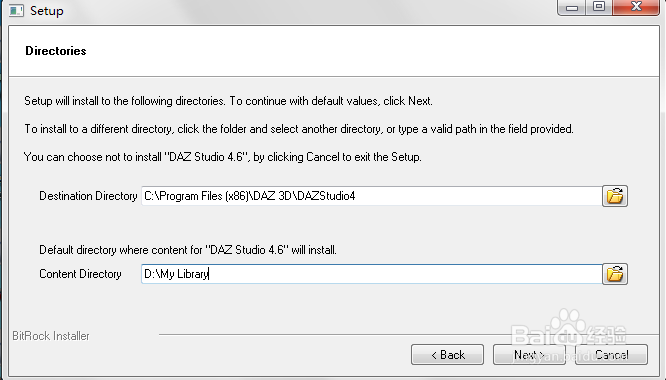Go back with the Back button
Viewport: 666px width, 380px height.
(447, 355)
